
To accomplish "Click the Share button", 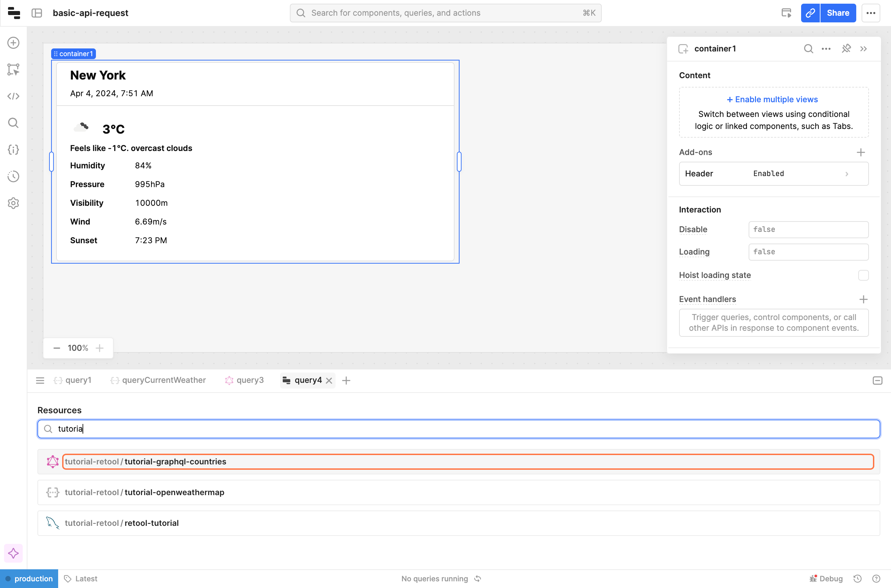I will 838,13.
